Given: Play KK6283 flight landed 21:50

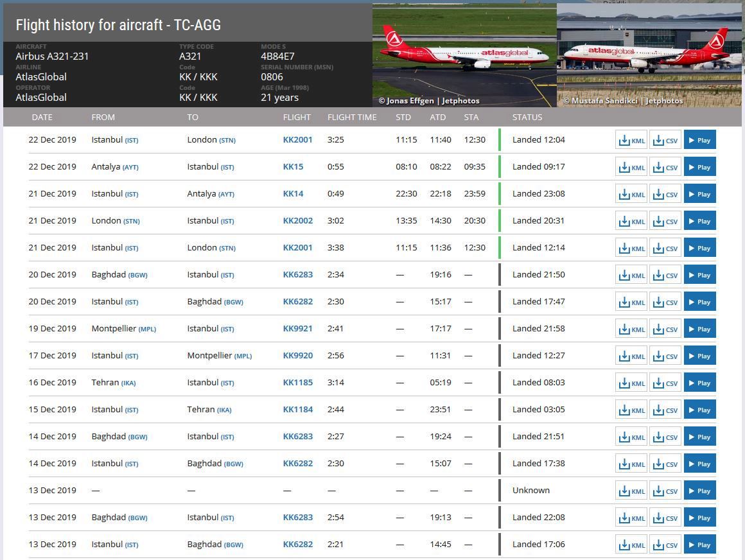Looking at the screenshot, I should tap(699, 275).
